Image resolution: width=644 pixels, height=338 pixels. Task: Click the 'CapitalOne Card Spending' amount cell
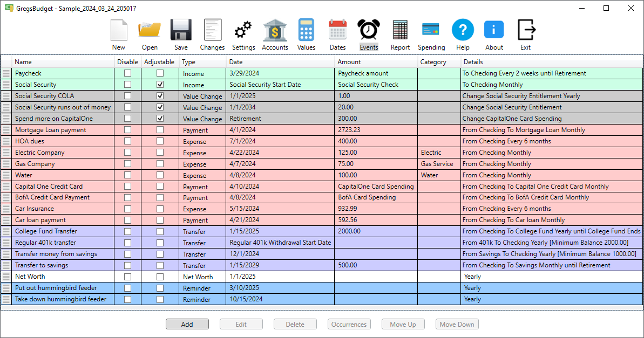point(376,186)
